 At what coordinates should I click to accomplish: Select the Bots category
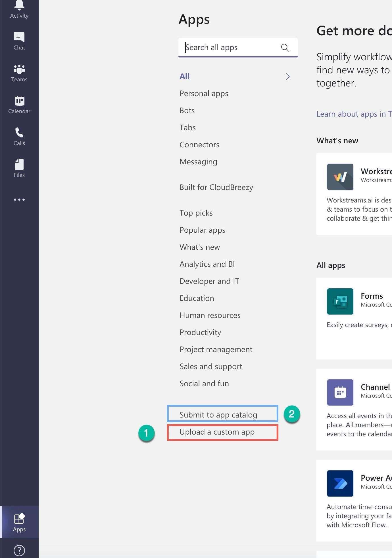tap(187, 111)
